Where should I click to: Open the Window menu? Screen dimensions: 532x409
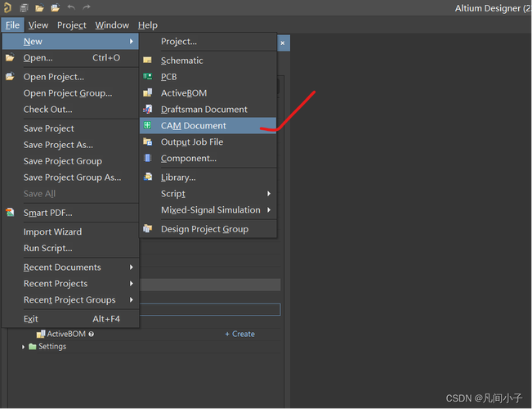point(112,25)
